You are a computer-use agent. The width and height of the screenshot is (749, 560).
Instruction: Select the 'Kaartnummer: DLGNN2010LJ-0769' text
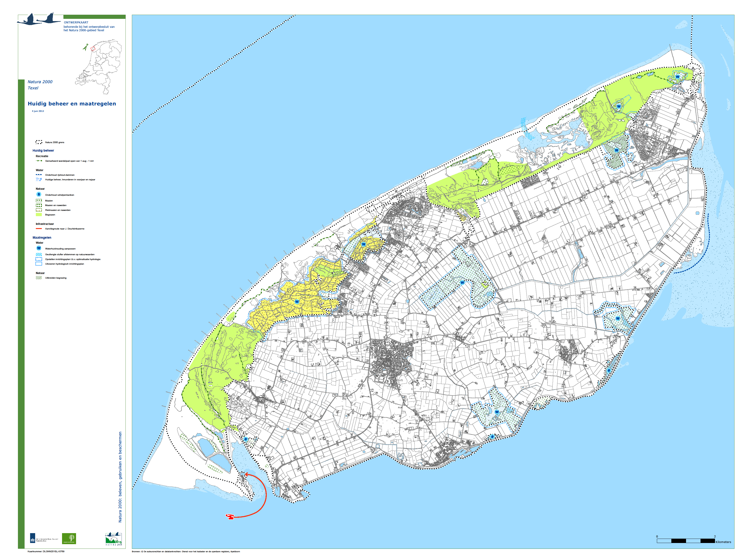(46, 551)
